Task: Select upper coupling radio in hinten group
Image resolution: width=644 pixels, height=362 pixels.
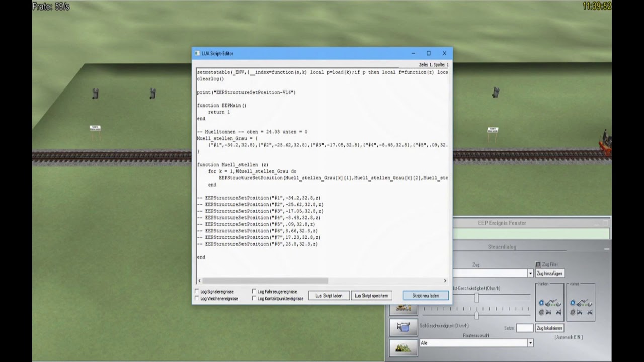Action: 541,303
